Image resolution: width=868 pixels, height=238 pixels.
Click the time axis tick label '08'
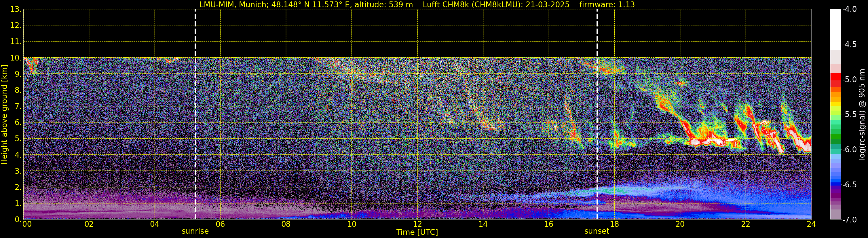[x=286, y=224]
